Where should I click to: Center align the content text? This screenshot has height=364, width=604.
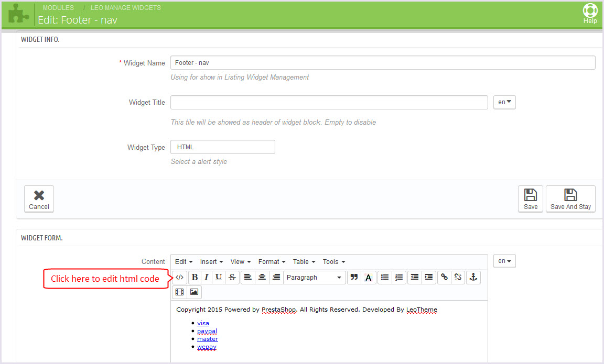point(262,278)
